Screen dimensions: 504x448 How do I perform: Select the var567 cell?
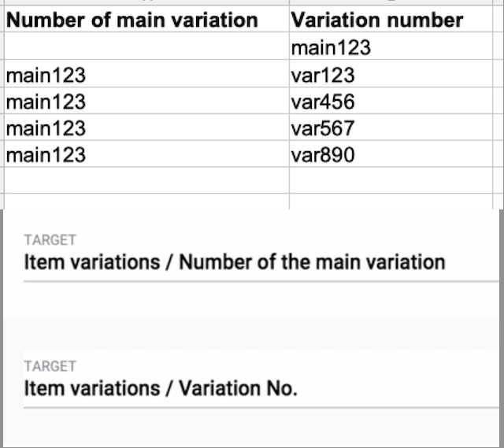323,128
